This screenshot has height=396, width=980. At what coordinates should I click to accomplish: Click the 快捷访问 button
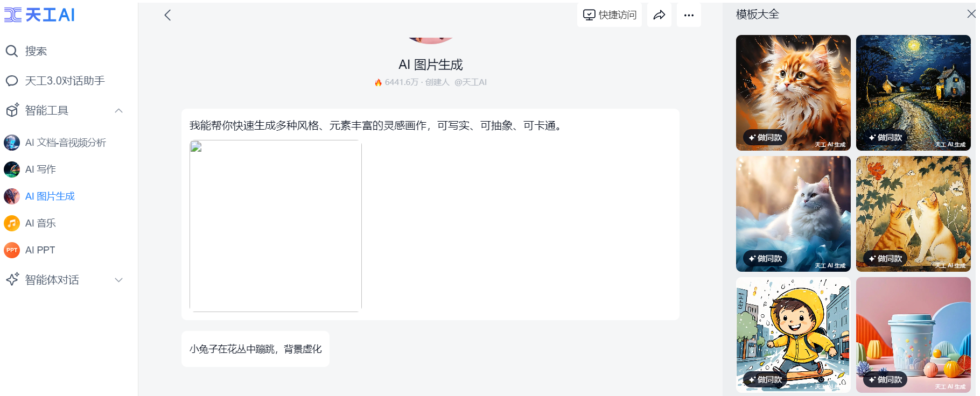(x=610, y=15)
